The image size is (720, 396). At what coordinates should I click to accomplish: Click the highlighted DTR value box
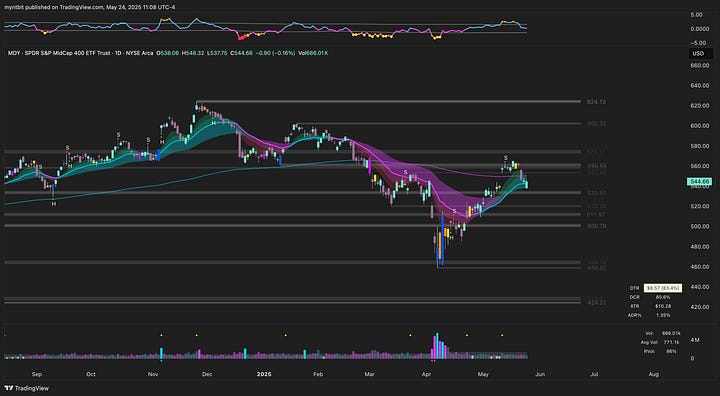coord(662,288)
